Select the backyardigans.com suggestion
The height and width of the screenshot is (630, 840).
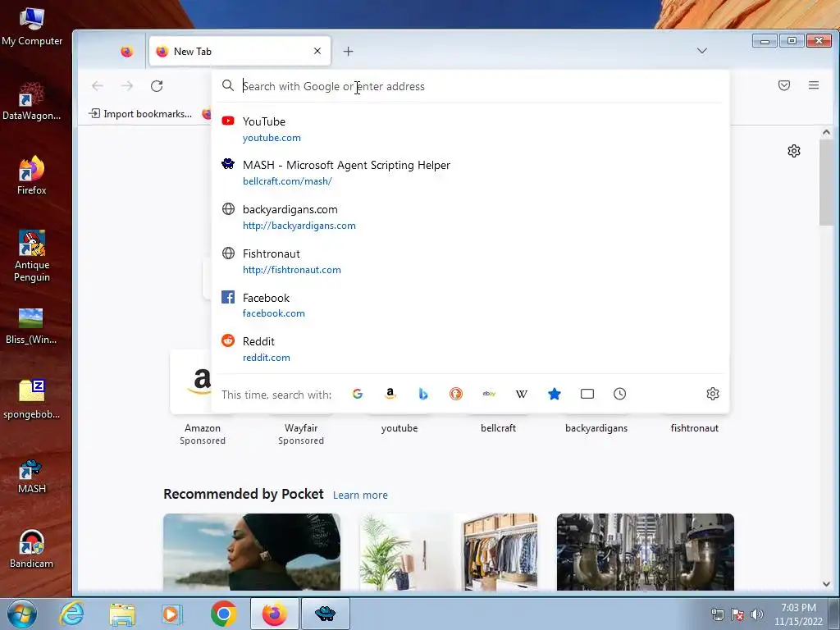click(x=470, y=217)
